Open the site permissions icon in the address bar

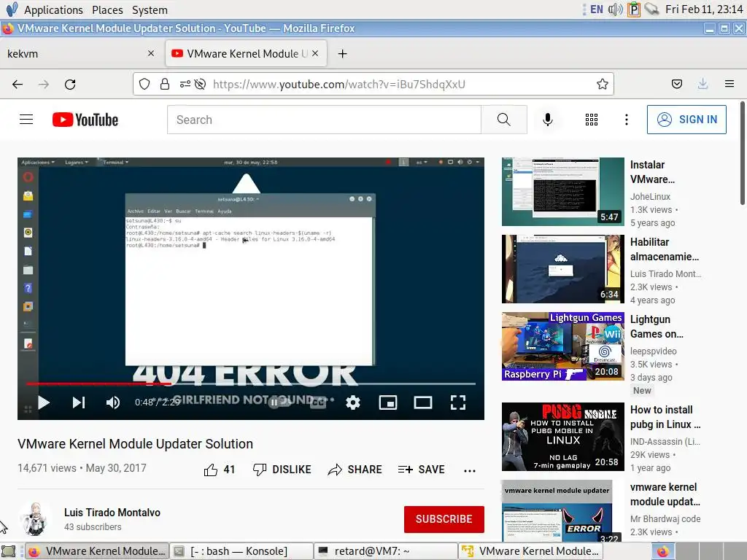tap(185, 85)
